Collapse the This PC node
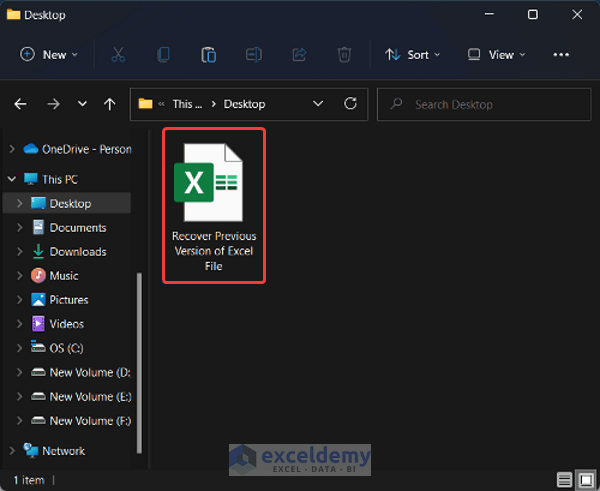Viewport: 600px width, 491px height. (12, 179)
